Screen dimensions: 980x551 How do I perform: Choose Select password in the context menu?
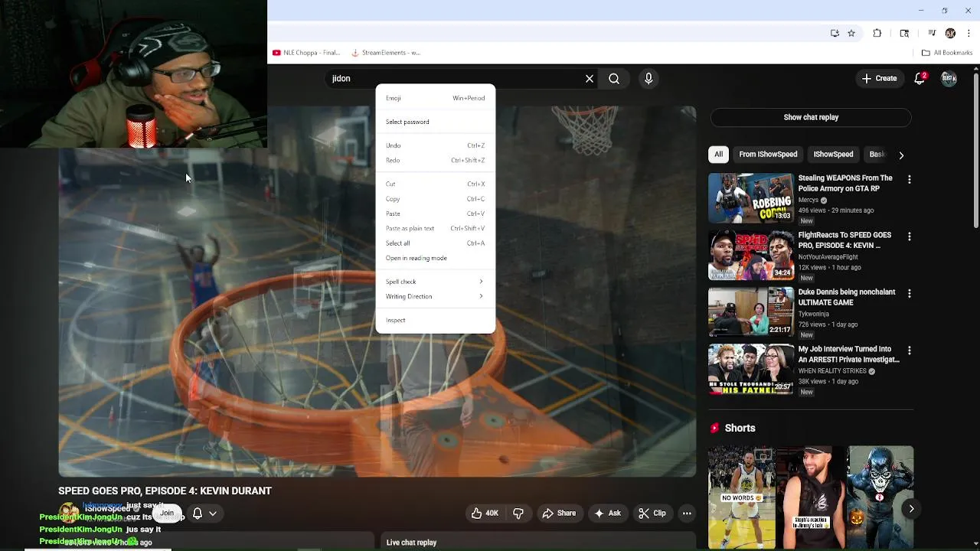pyautogui.click(x=435, y=122)
